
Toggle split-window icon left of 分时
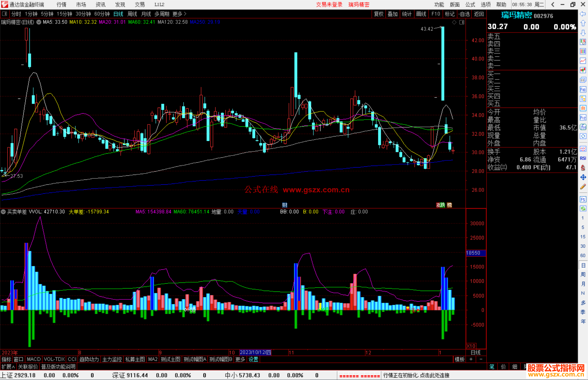(x=5, y=14)
